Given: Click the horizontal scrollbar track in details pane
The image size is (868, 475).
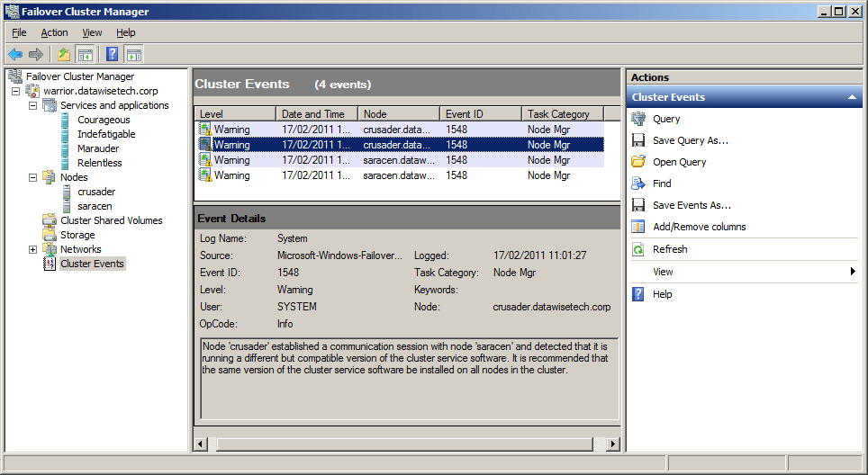Looking at the screenshot, I should 405,444.
